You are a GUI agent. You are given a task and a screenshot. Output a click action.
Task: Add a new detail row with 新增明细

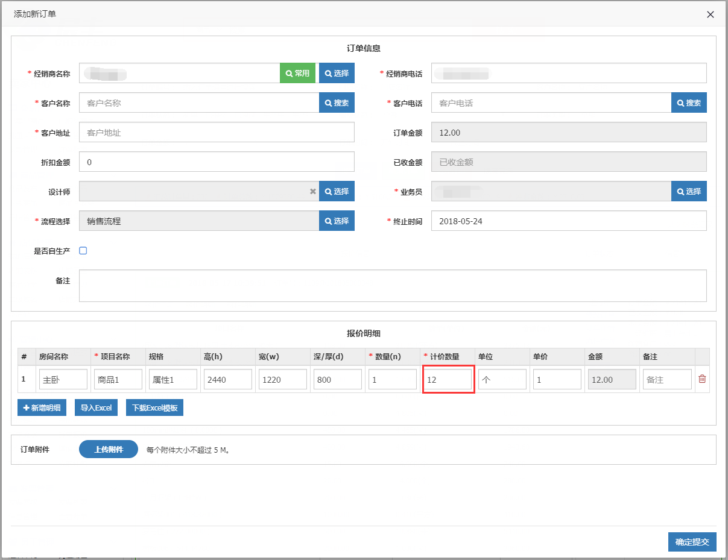42,407
